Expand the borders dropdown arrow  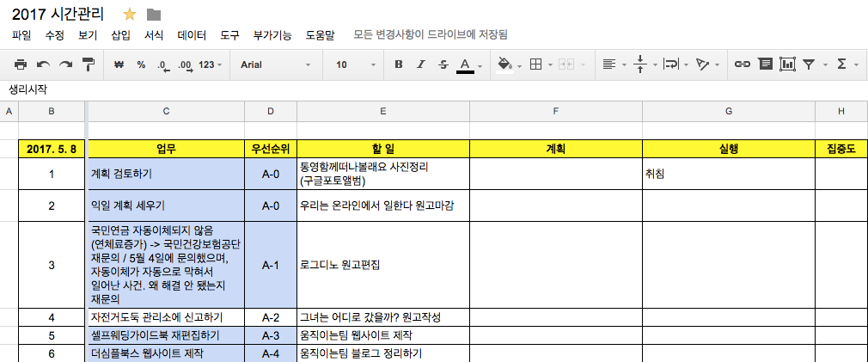pos(550,65)
